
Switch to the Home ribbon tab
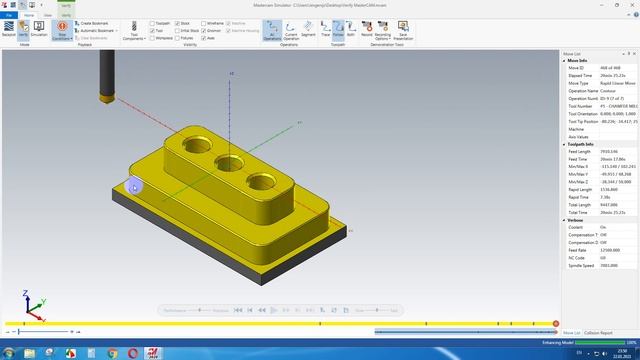click(x=29, y=15)
